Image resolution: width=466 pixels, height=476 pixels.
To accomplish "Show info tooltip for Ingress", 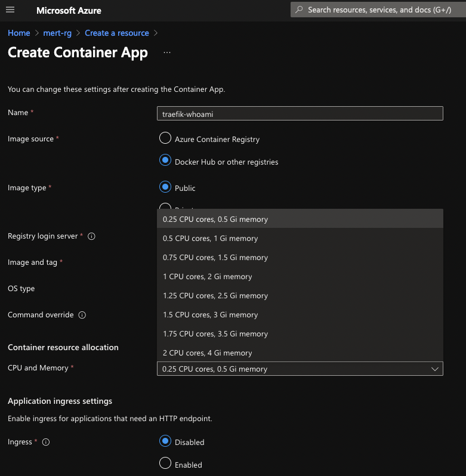I will click(x=46, y=442).
